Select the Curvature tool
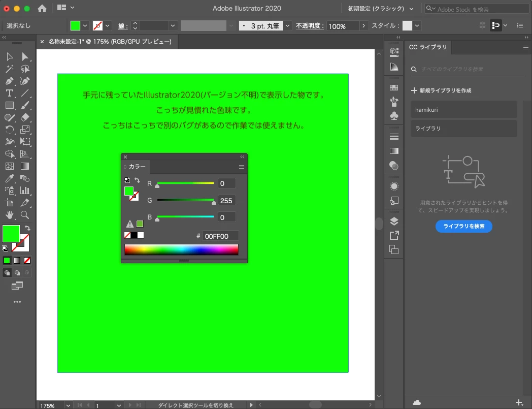 click(25, 81)
